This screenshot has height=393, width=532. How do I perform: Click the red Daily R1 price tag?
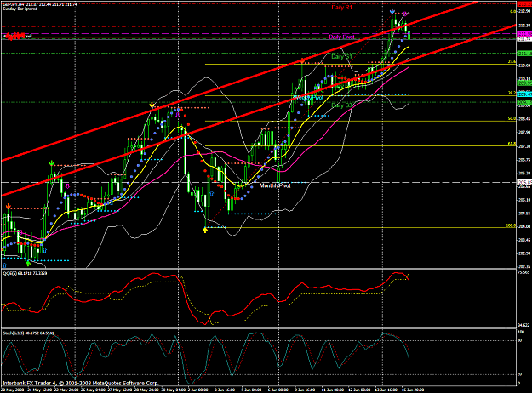click(524, 4)
